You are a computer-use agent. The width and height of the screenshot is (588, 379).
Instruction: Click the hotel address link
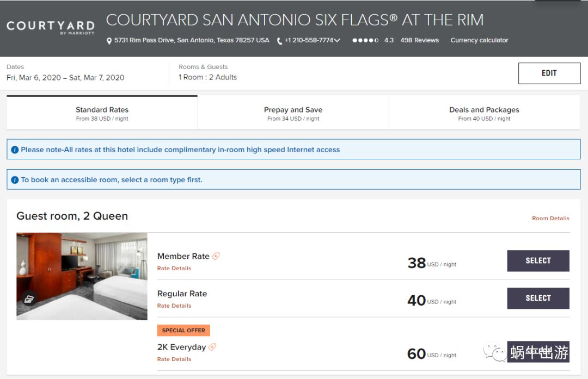(192, 40)
